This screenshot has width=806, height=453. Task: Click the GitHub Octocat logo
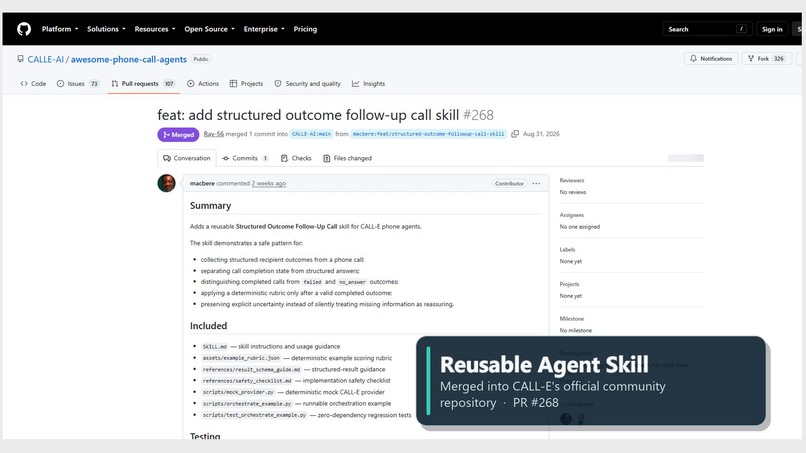[x=24, y=29]
